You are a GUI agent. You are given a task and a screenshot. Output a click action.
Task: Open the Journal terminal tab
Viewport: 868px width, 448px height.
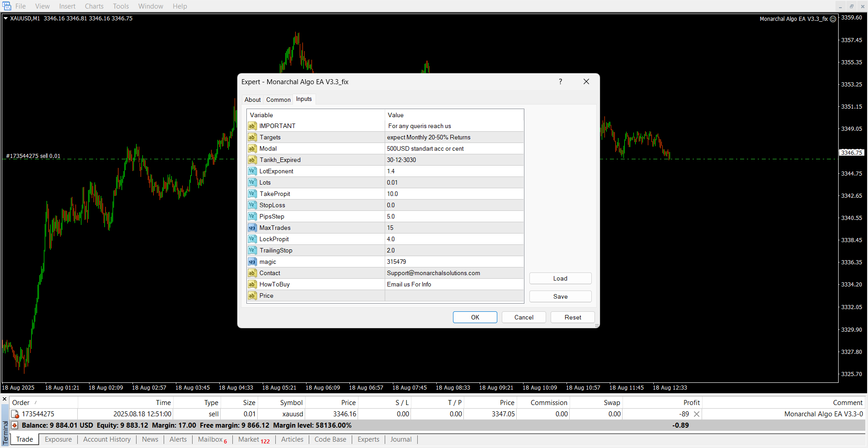click(401, 439)
